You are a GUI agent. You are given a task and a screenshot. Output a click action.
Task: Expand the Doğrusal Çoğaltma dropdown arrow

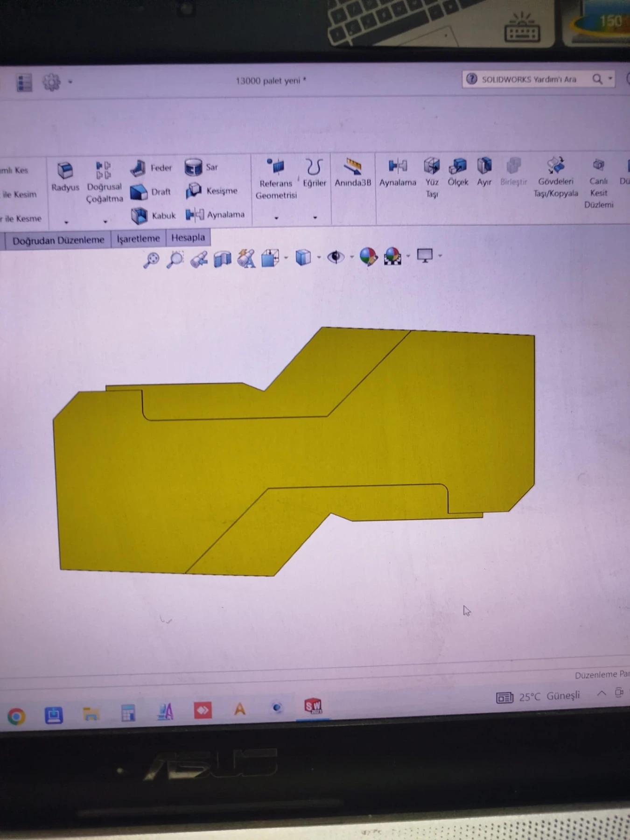[105, 222]
